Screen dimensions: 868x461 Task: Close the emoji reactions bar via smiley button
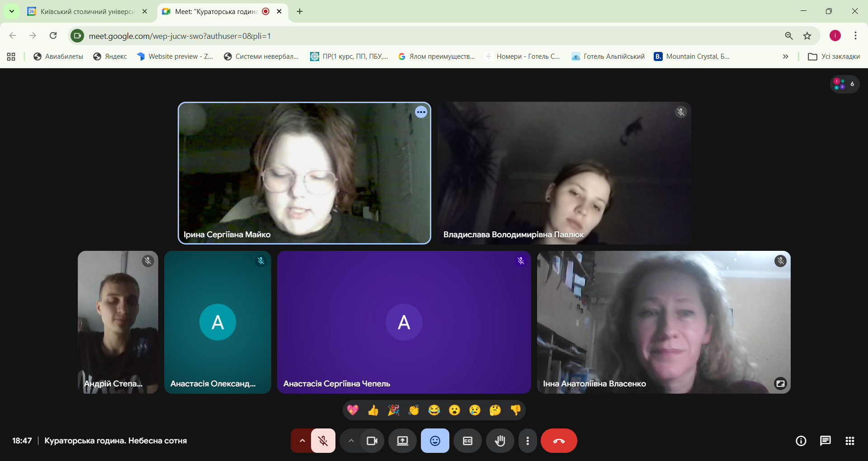point(435,441)
